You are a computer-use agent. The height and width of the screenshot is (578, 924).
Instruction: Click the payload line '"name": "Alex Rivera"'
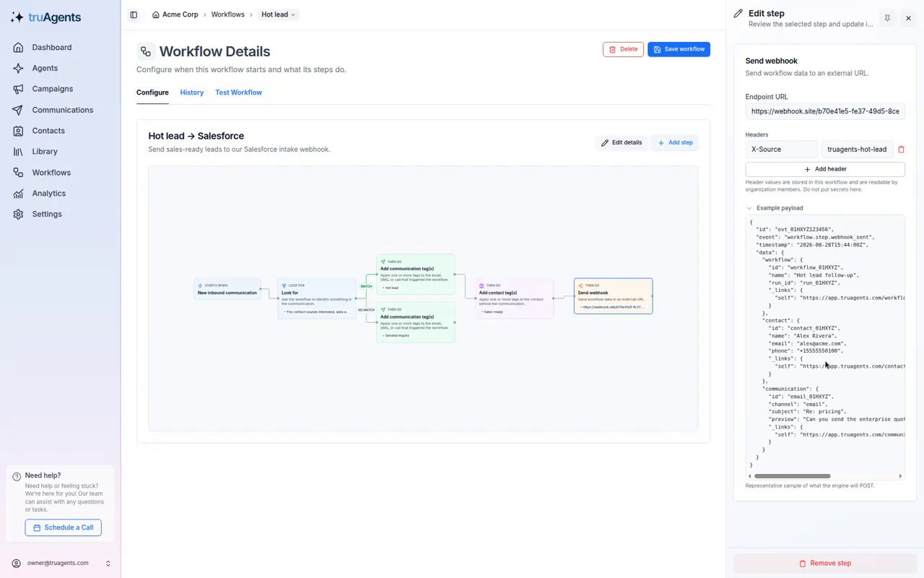coord(803,336)
